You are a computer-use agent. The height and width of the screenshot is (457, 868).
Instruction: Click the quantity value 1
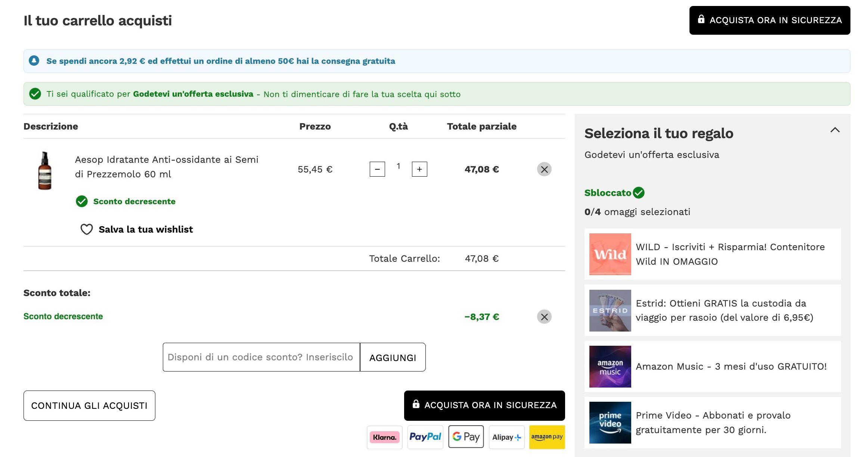[399, 166]
